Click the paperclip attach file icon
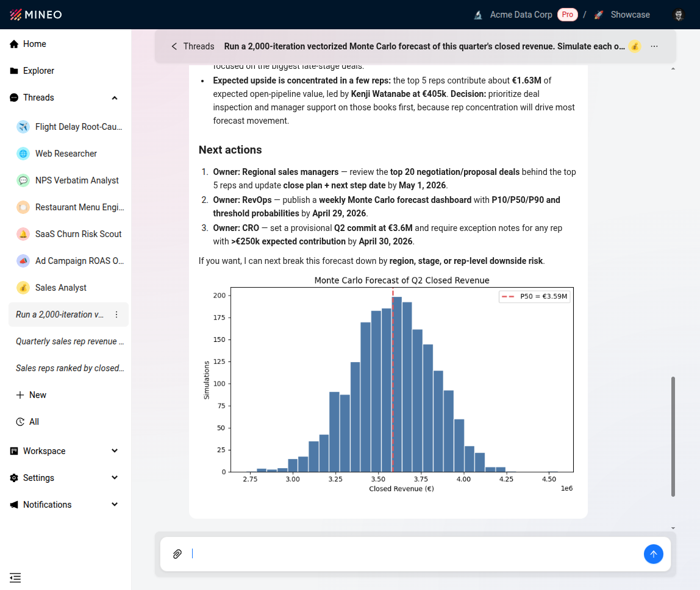 click(x=177, y=554)
